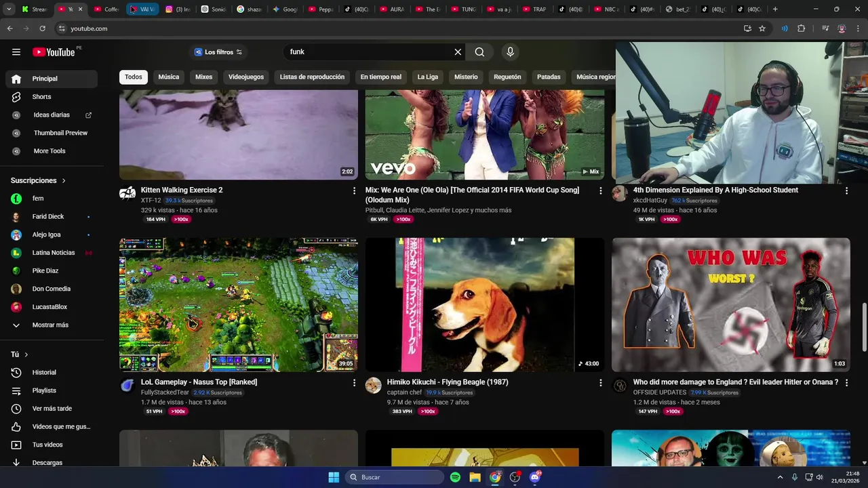Select the La Liga chip
The image size is (868, 488).
428,77
